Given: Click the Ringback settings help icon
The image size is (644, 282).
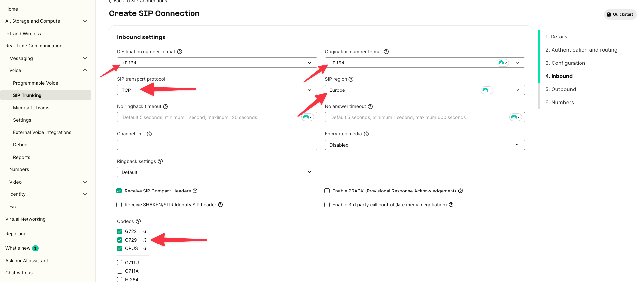Looking at the screenshot, I should pos(160,161).
